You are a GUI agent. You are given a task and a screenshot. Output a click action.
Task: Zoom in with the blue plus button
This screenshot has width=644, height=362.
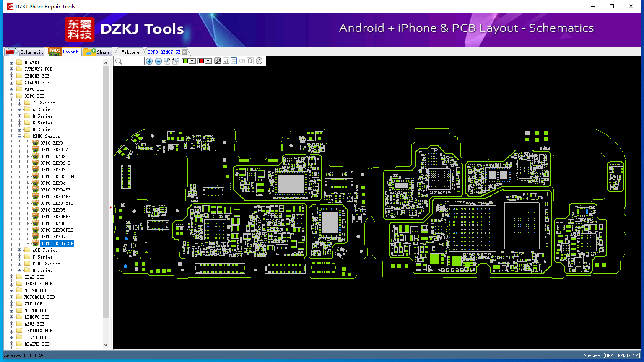[x=149, y=61]
